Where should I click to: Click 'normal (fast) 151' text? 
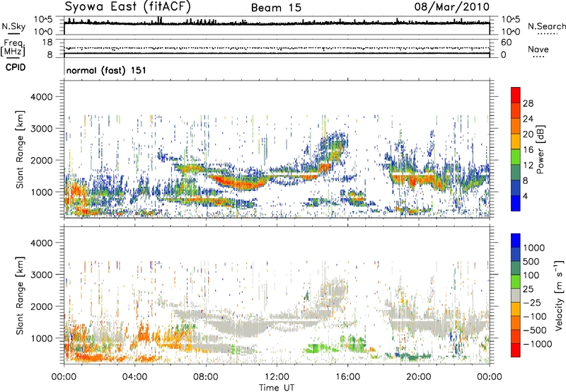[x=106, y=70]
